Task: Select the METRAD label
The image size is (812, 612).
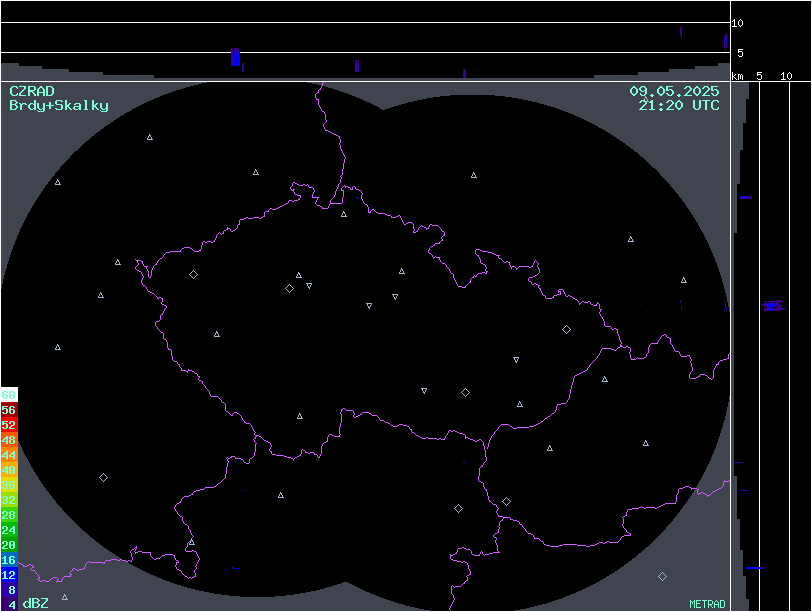Action: coord(707,604)
